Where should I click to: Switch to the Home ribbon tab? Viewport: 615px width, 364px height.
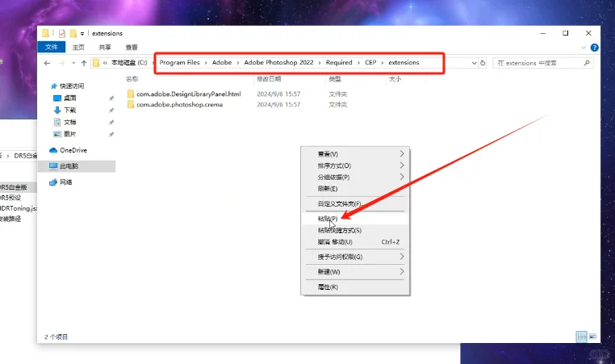pyautogui.click(x=78, y=47)
